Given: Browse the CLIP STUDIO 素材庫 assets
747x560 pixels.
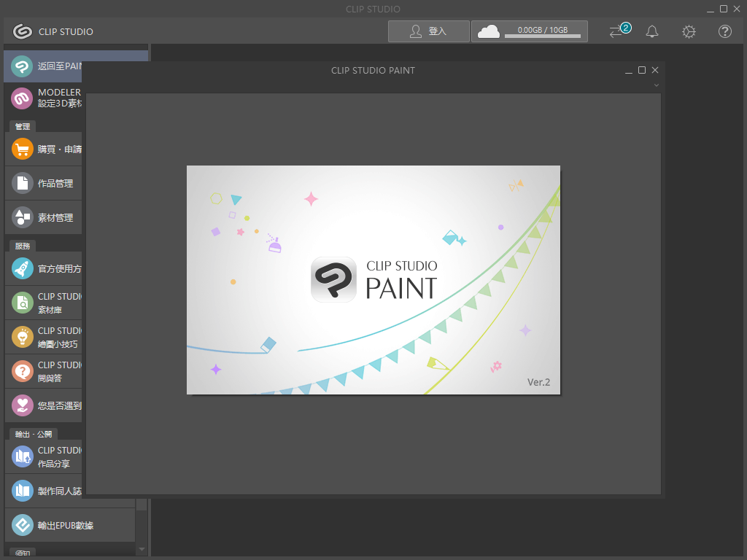Looking at the screenshot, I should [x=22, y=303].
